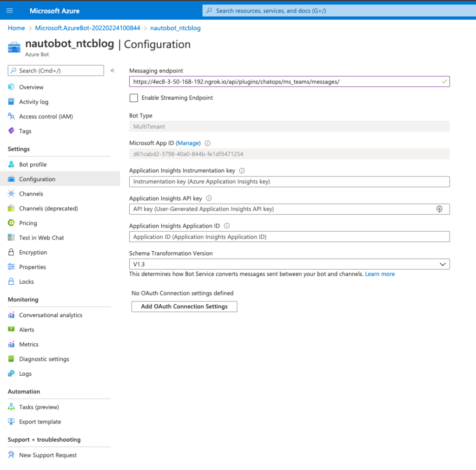Click the Channels globe icon

tap(11, 194)
